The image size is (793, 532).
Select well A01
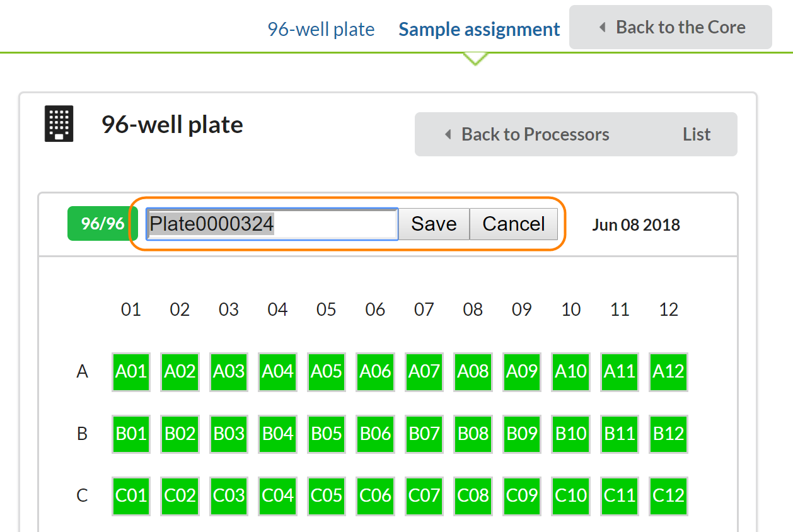point(131,372)
